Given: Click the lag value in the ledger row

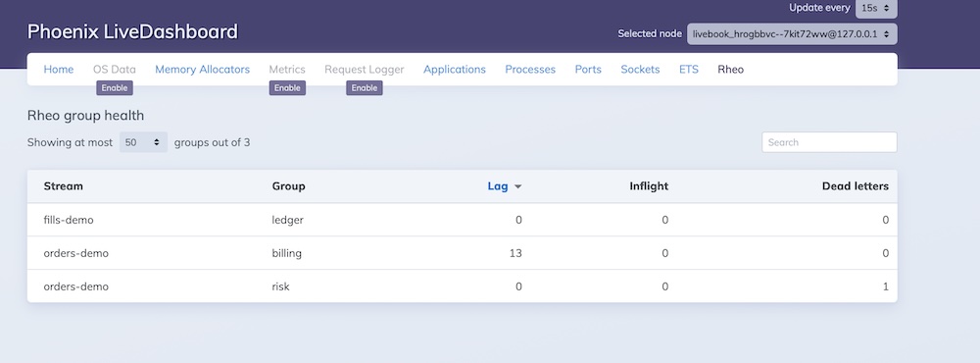Looking at the screenshot, I should click(x=518, y=220).
